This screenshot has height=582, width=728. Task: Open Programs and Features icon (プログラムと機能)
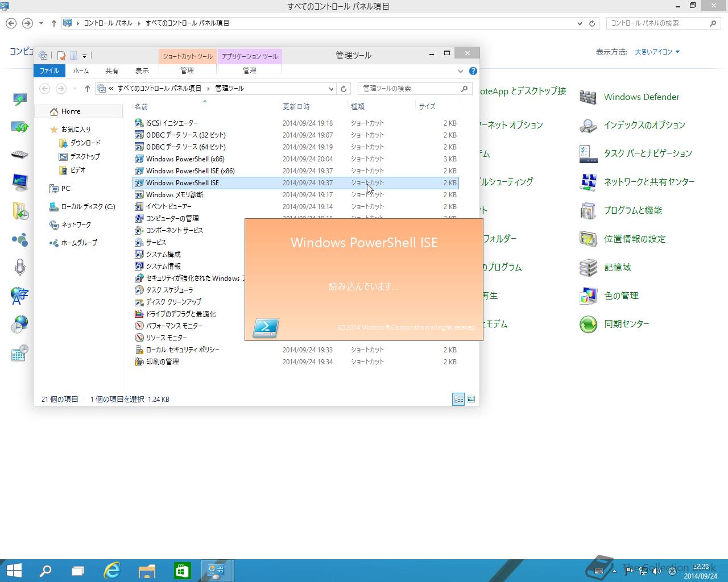coord(588,211)
